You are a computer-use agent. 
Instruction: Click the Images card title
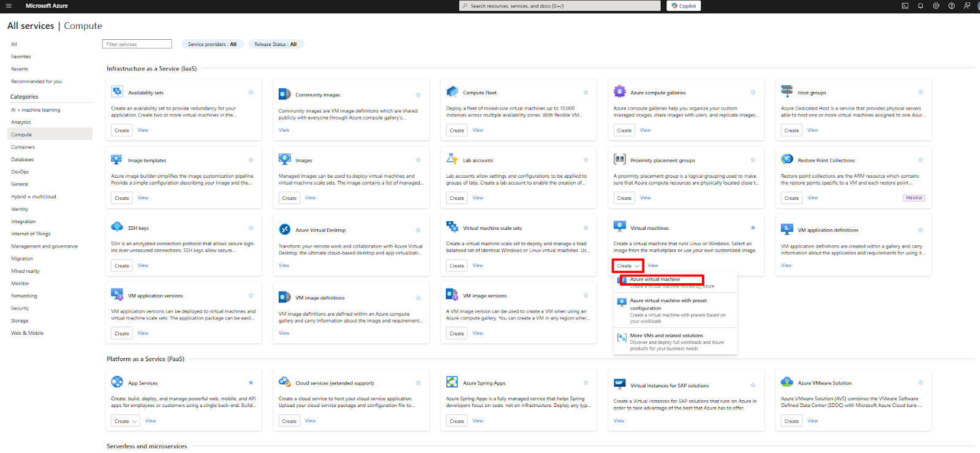pos(304,161)
